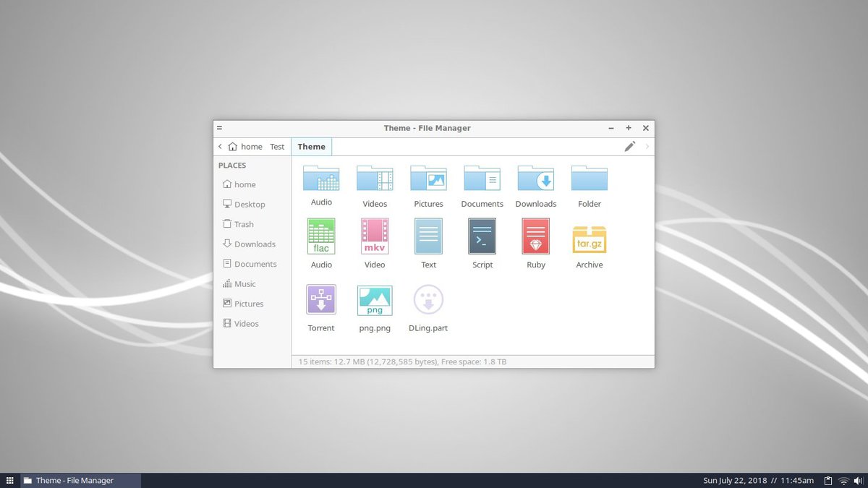Image resolution: width=868 pixels, height=488 pixels.
Task: Click the right arrow in path bar
Action: coord(647,147)
